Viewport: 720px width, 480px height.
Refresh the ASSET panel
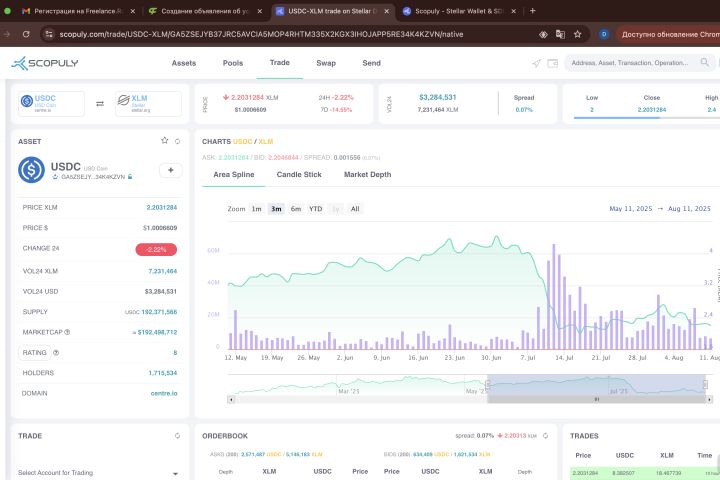177,141
